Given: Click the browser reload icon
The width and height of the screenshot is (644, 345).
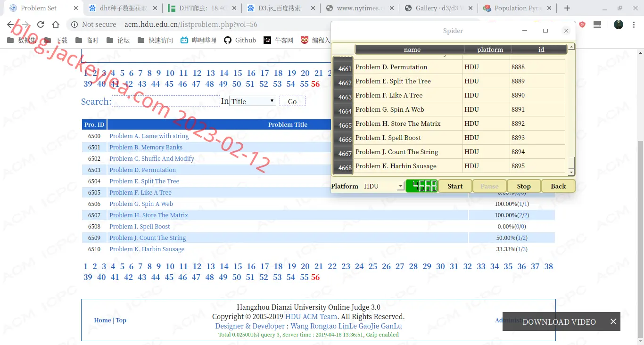Looking at the screenshot, I should (41, 25).
